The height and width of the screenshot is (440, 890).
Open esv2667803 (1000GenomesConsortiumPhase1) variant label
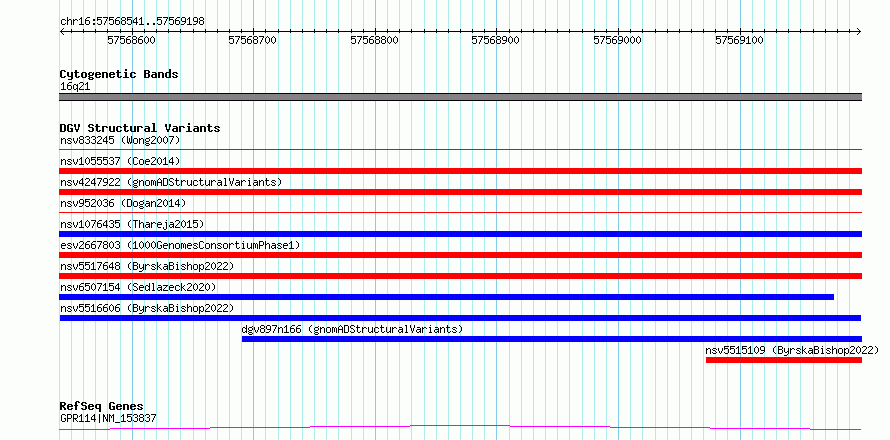tap(180, 245)
